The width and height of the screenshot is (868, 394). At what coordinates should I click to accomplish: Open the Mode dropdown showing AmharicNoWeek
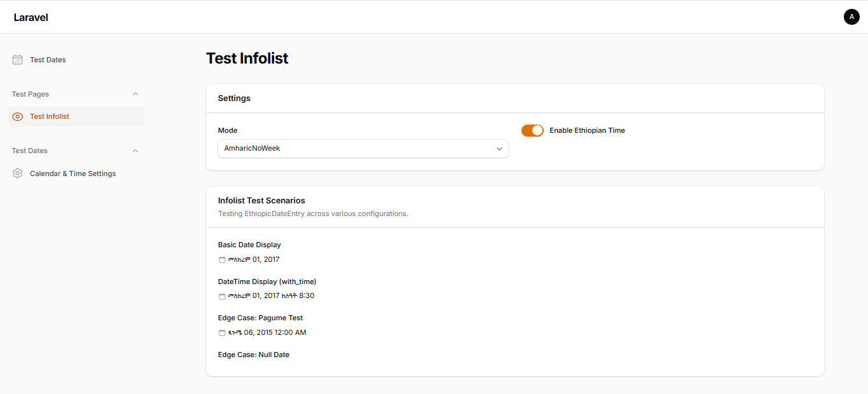363,148
